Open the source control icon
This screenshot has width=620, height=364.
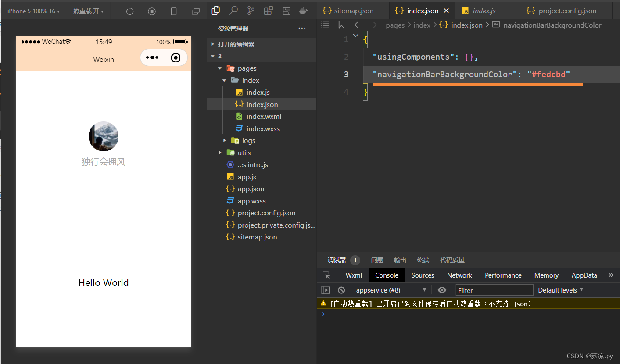pos(251,11)
